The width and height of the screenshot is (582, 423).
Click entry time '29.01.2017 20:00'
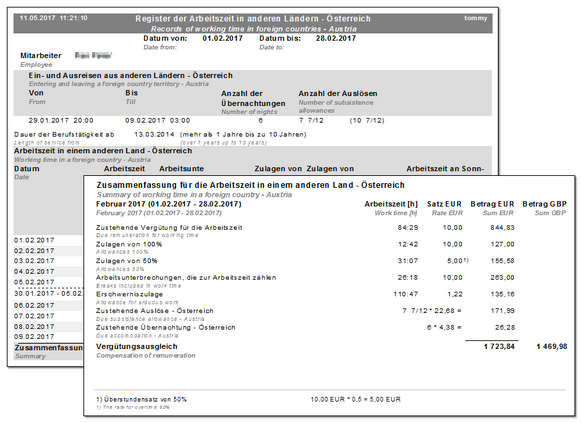[x=61, y=121]
